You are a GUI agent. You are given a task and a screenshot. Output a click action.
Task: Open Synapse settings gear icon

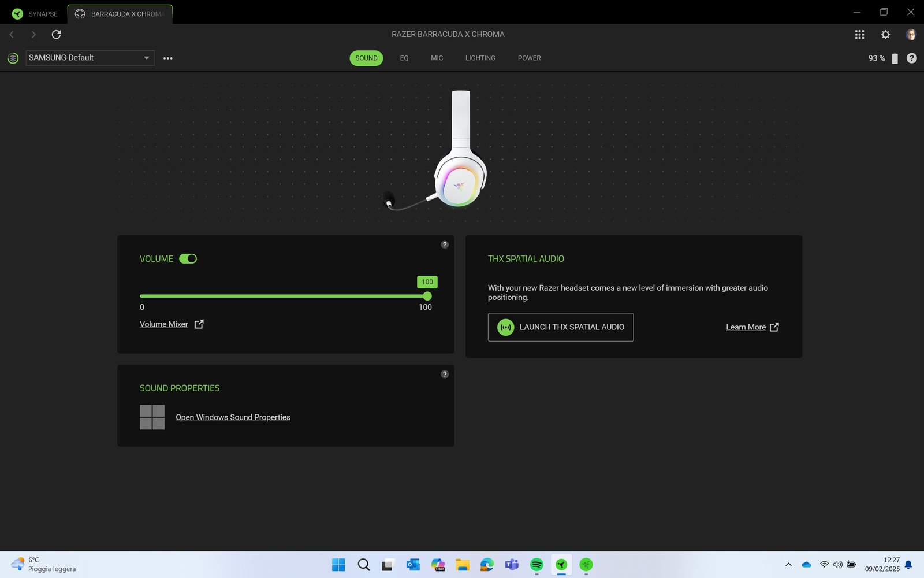click(x=885, y=35)
